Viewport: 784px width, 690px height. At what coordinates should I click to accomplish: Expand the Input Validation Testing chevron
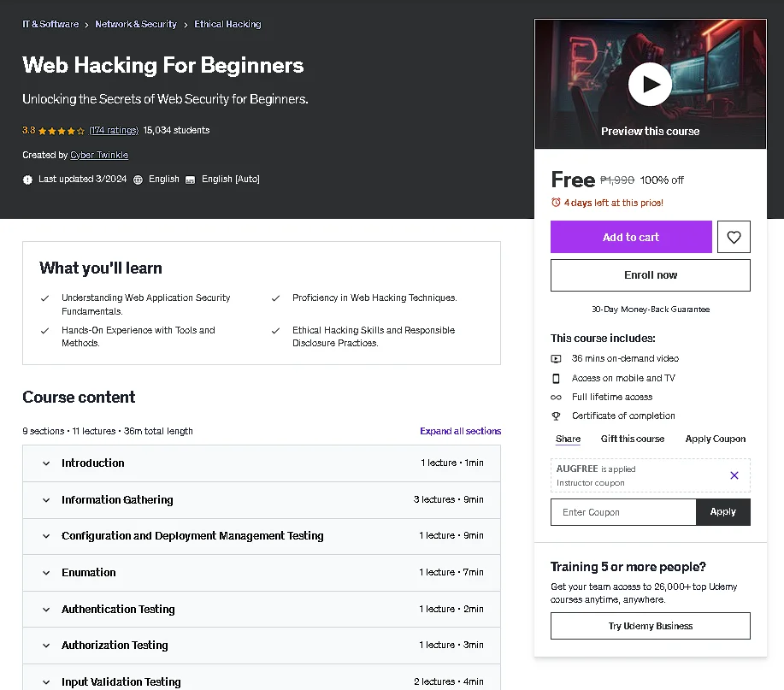coord(46,682)
